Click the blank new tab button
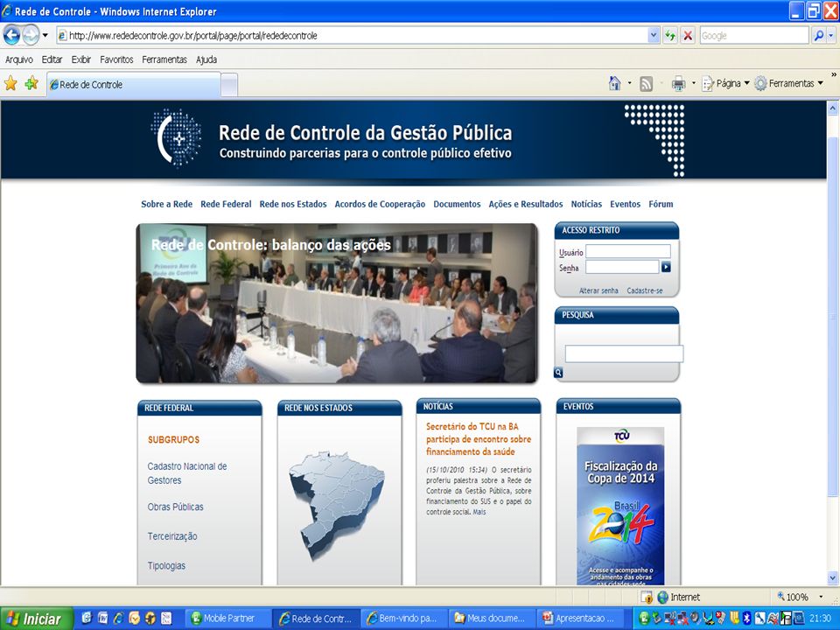Screen dimensions: 840x630 point(229,85)
